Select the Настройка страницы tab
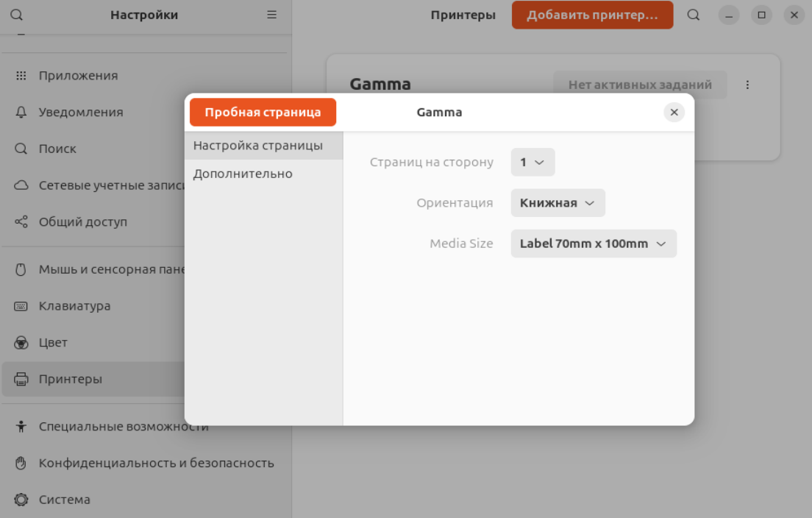 258,146
